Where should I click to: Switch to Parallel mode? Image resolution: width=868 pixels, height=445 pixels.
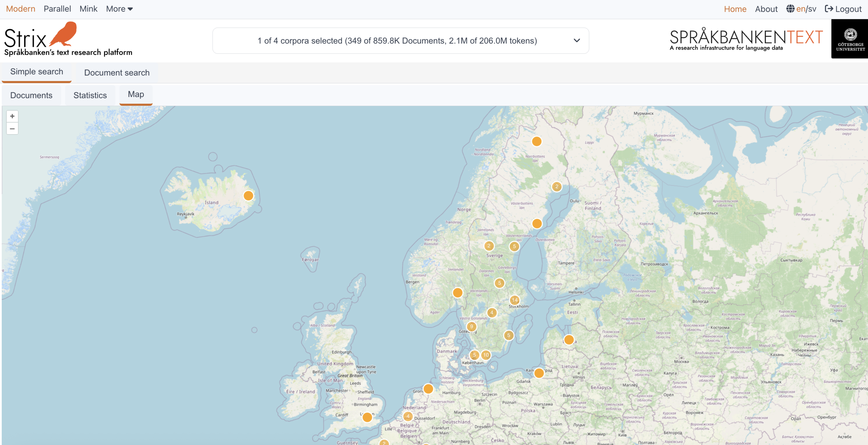pos(57,9)
